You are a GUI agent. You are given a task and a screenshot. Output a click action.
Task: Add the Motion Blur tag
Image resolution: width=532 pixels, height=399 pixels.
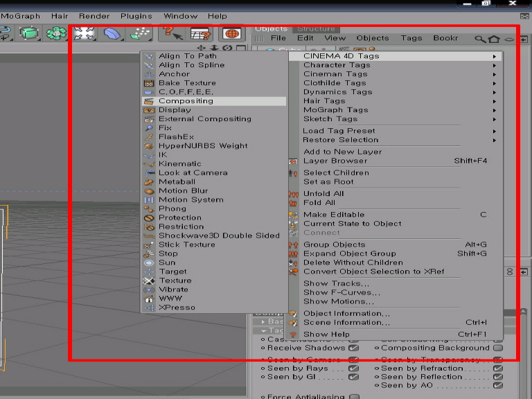pyautogui.click(x=214, y=190)
